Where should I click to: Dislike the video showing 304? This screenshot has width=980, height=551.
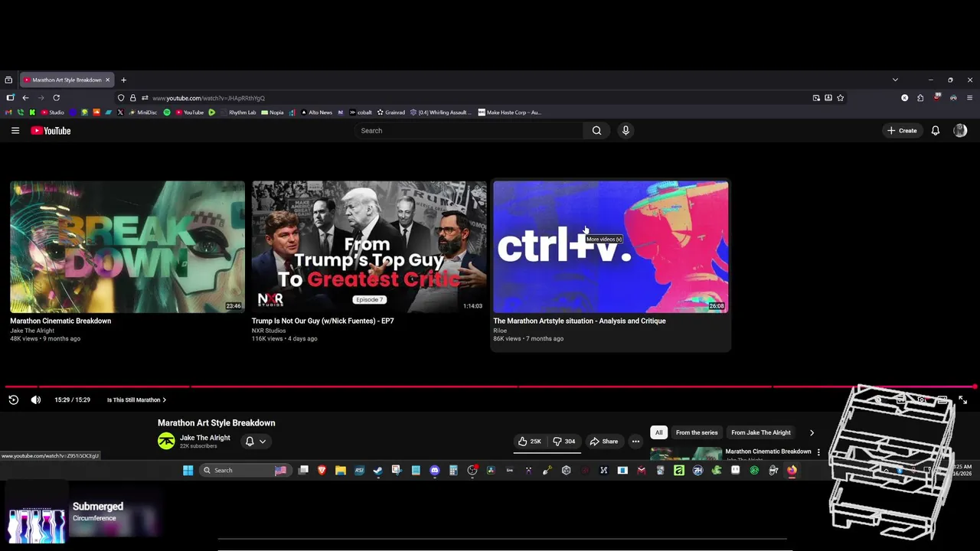click(x=565, y=441)
